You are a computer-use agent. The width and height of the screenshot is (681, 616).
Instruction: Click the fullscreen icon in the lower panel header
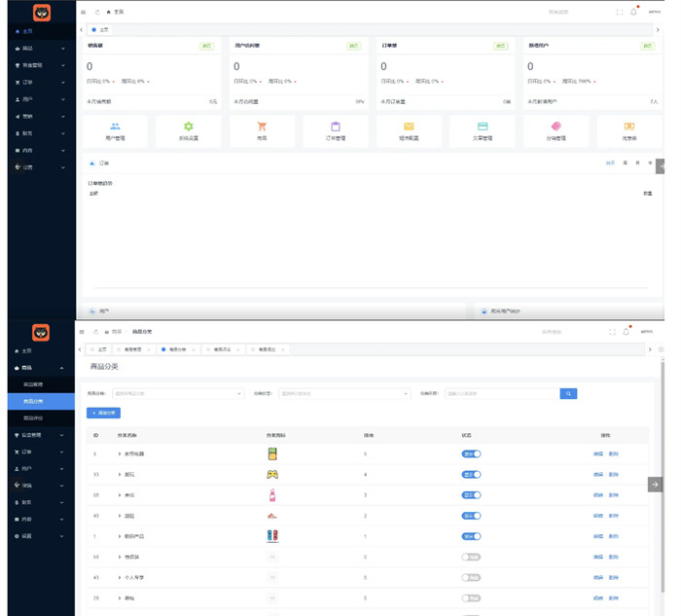[612, 332]
